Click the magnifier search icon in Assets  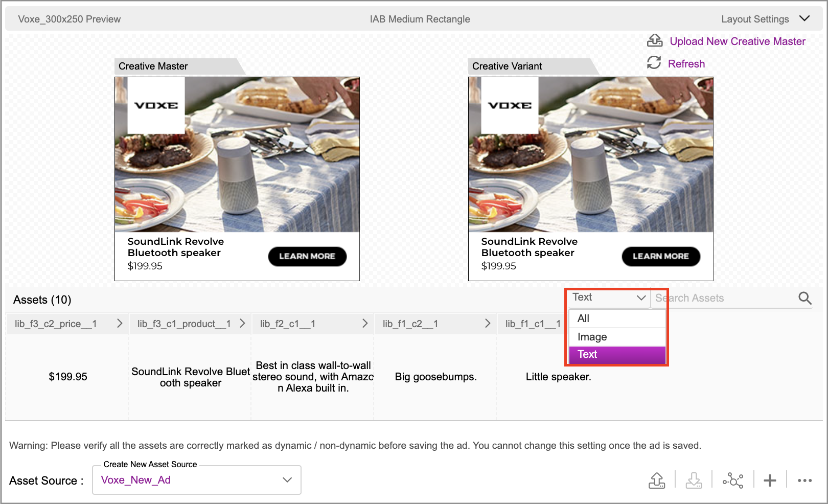pyautogui.click(x=805, y=298)
